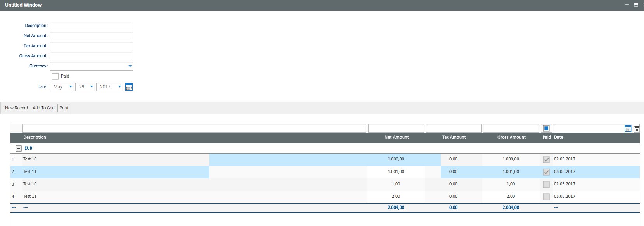644x226 pixels.
Task: Select row 1 description Test 10
Action: (30, 159)
